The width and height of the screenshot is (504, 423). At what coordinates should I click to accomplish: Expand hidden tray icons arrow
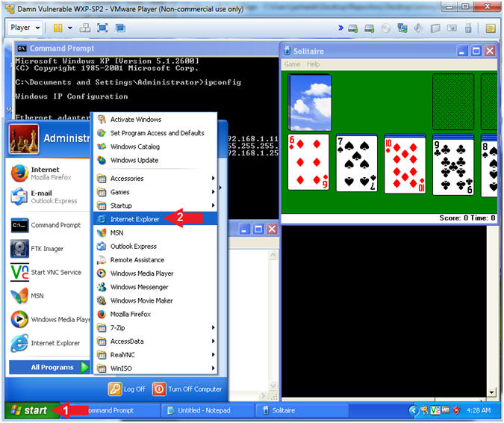(x=414, y=410)
